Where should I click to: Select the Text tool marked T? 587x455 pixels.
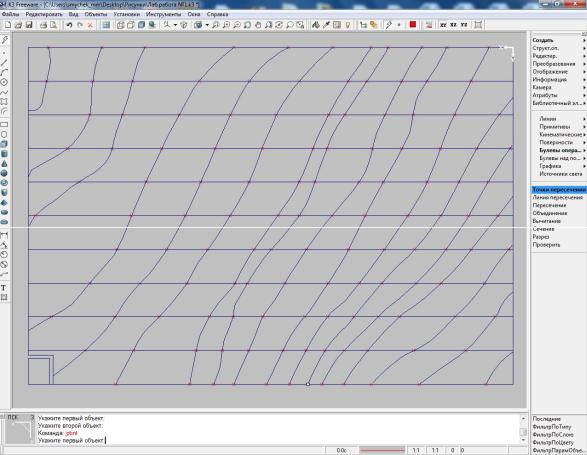click(4, 288)
